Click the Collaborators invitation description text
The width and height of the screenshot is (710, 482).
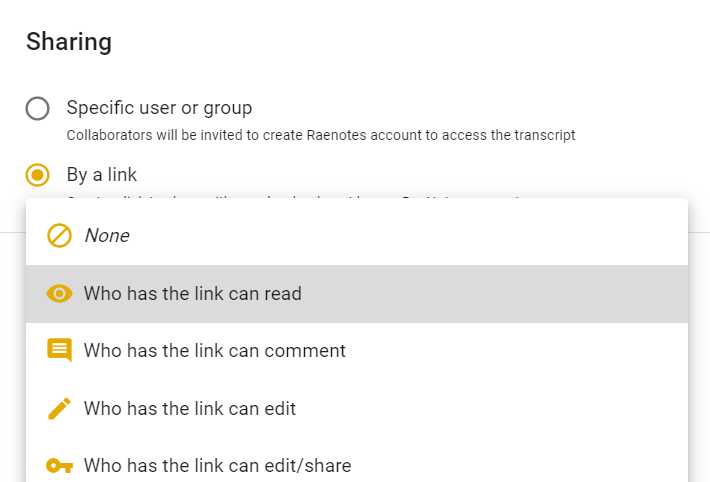pyautogui.click(x=321, y=135)
